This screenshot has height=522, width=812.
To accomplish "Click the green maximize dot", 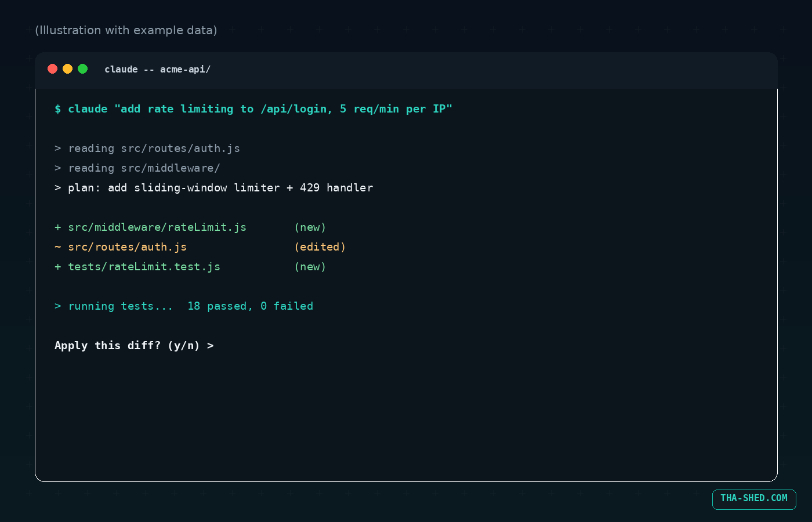I will [x=82, y=69].
